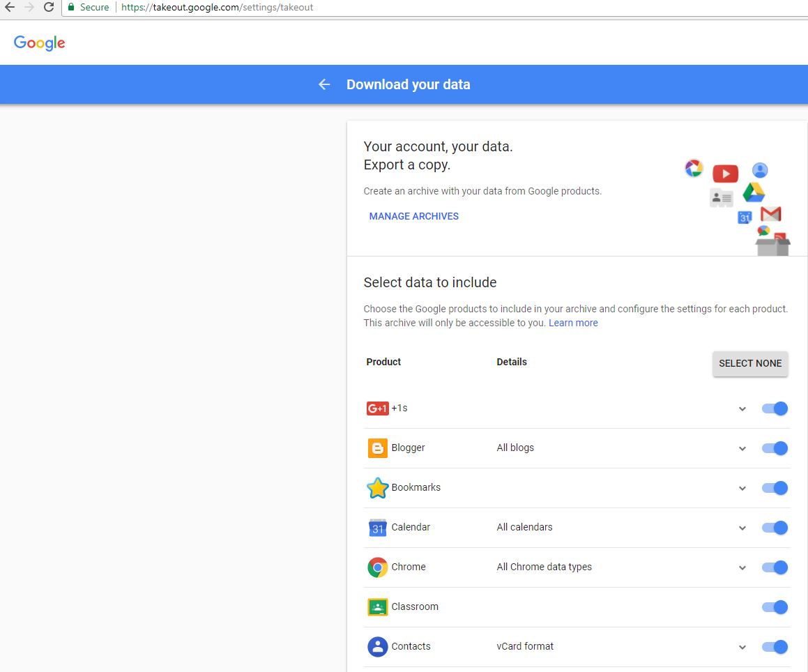The height and width of the screenshot is (672, 808).
Task: Click the back arrow in blue header
Action: click(x=324, y=84)
